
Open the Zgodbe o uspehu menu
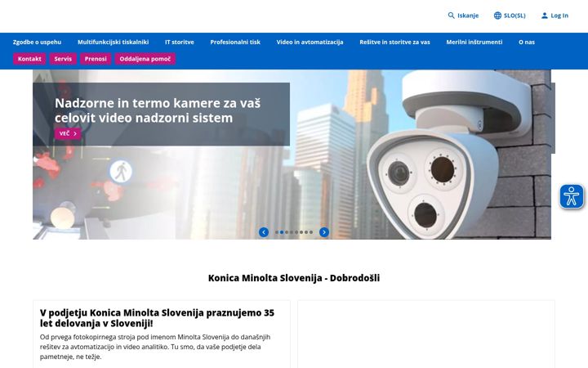[x=37, y=42]
